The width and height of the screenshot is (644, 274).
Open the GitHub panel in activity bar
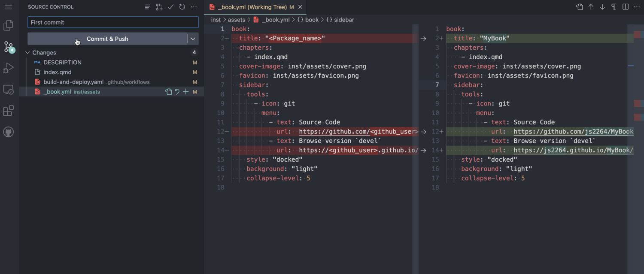point(8,132)
